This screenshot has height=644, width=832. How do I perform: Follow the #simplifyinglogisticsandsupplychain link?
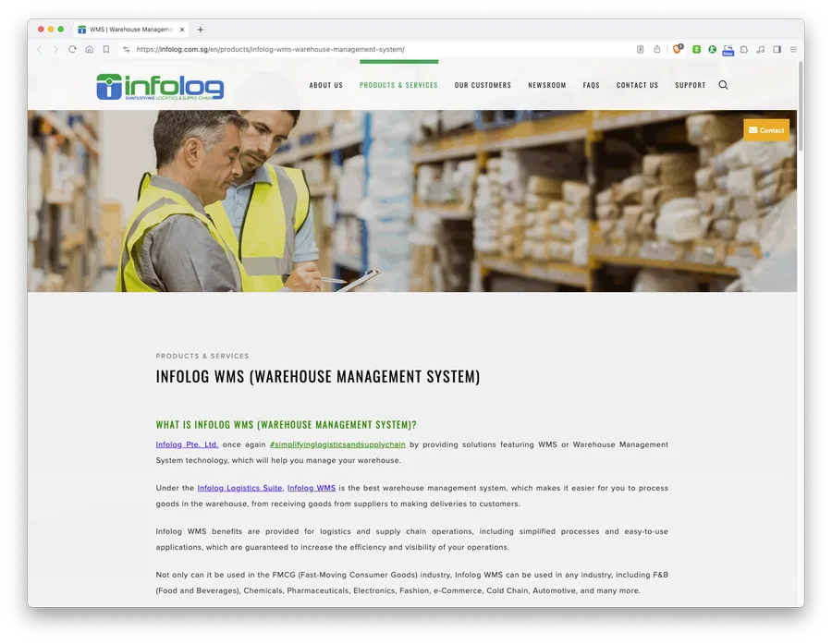pyautogui.click(x=337, y=444)
